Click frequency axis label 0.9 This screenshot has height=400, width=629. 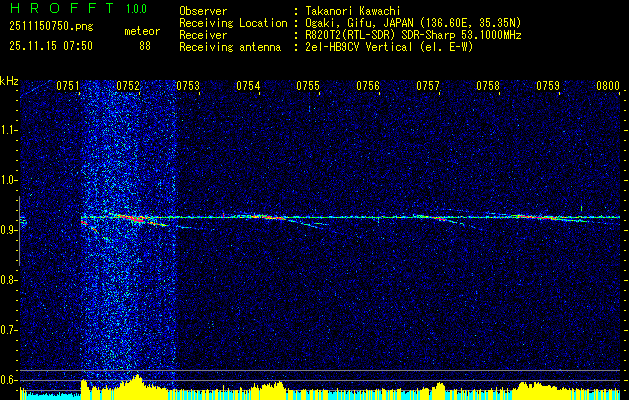9,230
